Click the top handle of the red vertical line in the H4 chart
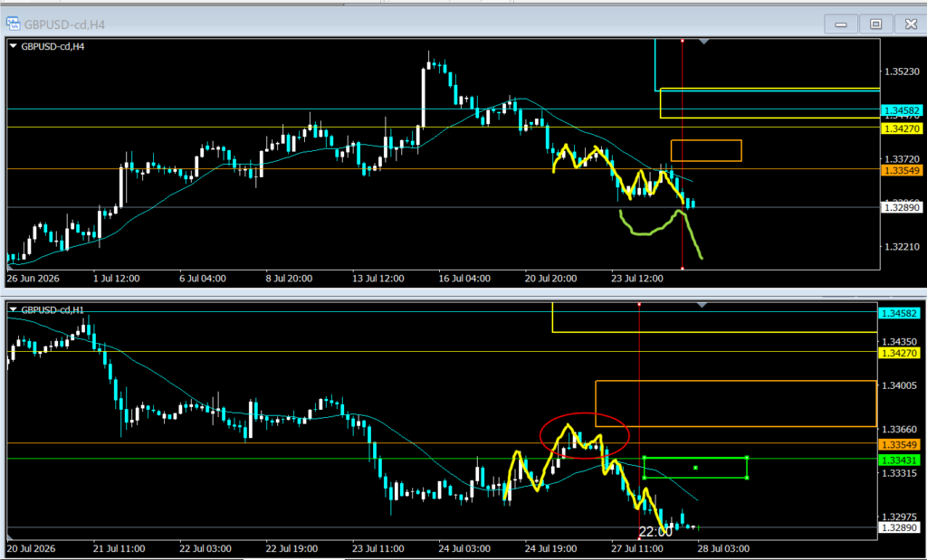Image resolution: width=927 pixels, height=560 pixels. 683,41
